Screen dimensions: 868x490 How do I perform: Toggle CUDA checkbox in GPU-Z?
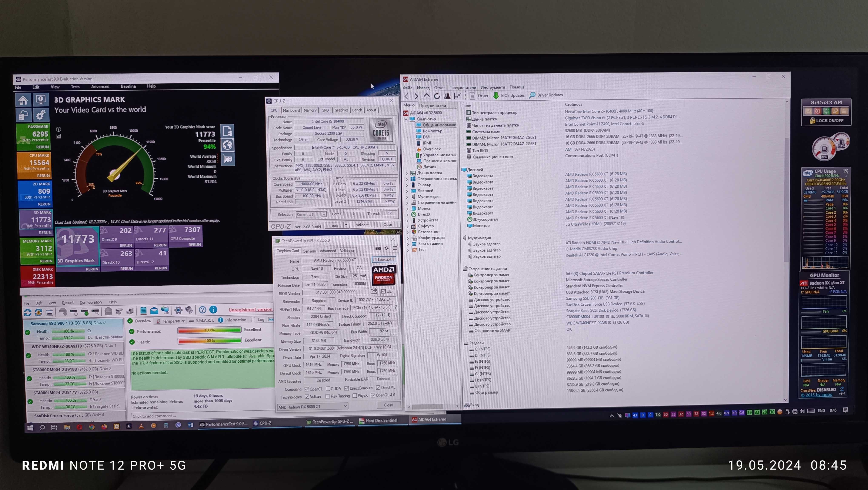(328, 389)
